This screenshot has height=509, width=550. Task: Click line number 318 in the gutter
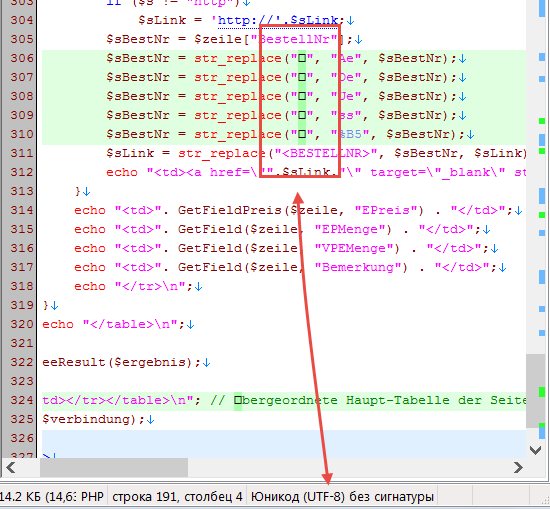pos(22,286)
